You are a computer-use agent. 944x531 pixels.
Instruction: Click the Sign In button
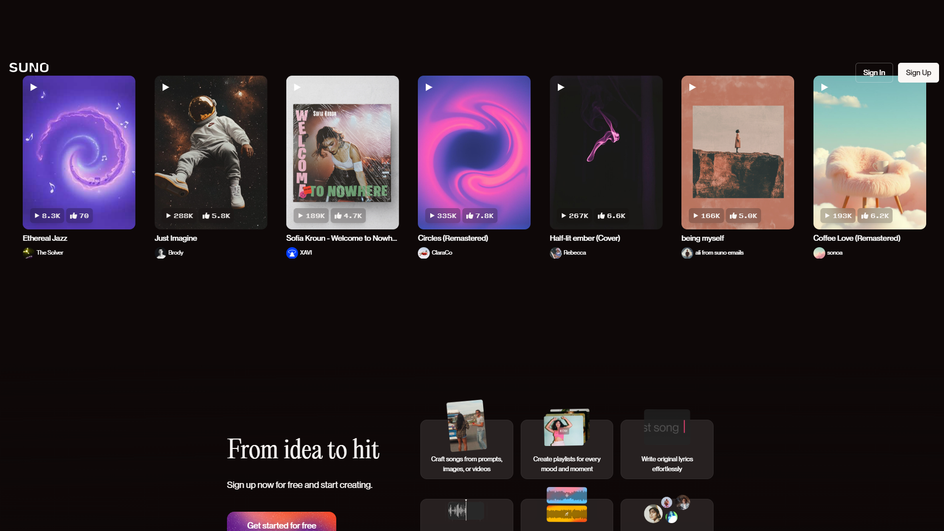tap(874, 73)
